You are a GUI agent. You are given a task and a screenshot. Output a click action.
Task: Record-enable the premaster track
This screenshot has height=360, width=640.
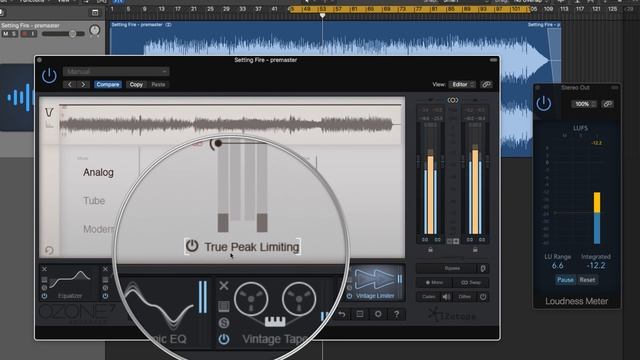coord(24,34)
